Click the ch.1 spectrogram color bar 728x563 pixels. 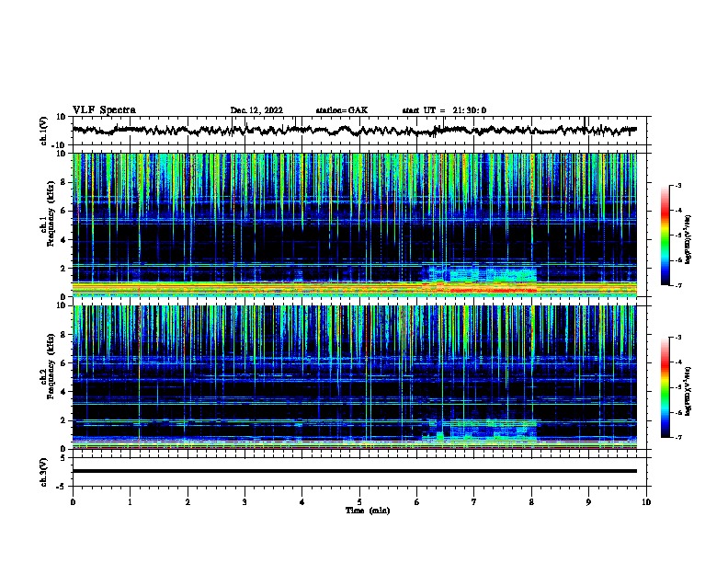click(665, 236)
